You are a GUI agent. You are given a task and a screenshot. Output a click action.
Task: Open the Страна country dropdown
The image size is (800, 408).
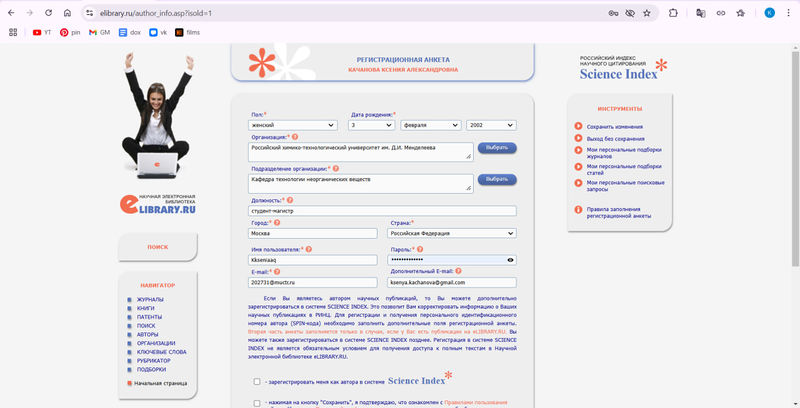tap(452, 233)
